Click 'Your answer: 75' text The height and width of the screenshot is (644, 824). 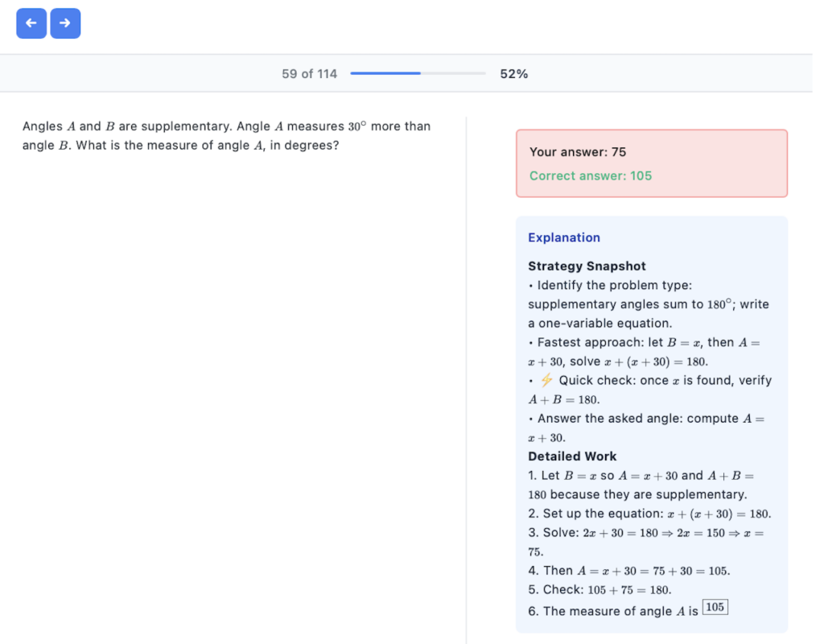[577, 152]
